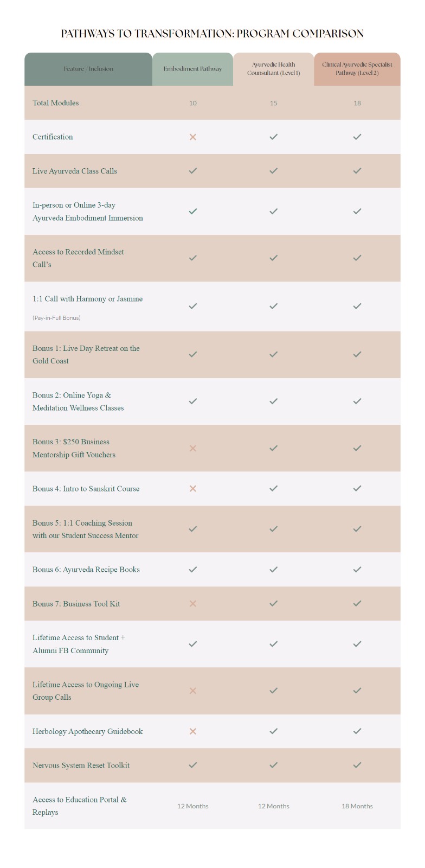Screen dimensions: 425x868
Task: Click the Clinical Ayurvedic Specialist Pathway header
Action: [357, 69]
